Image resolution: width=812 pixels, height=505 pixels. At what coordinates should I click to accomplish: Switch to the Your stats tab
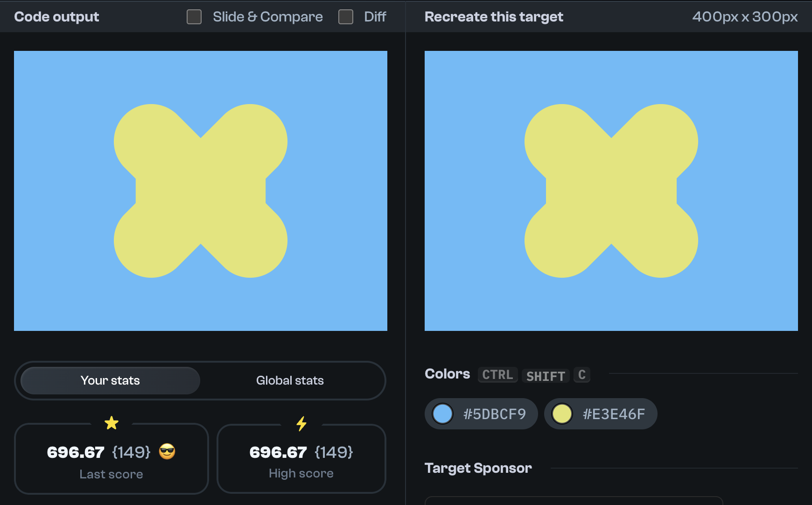110,380
